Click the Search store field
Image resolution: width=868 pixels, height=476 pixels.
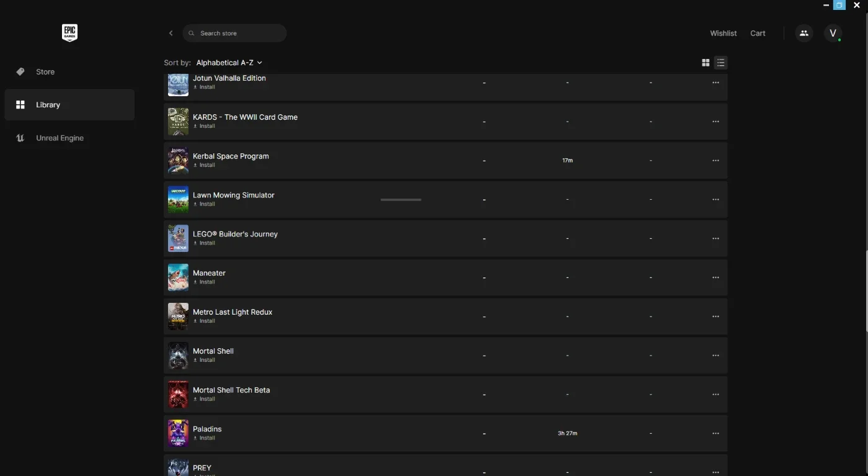click(234, 34)
